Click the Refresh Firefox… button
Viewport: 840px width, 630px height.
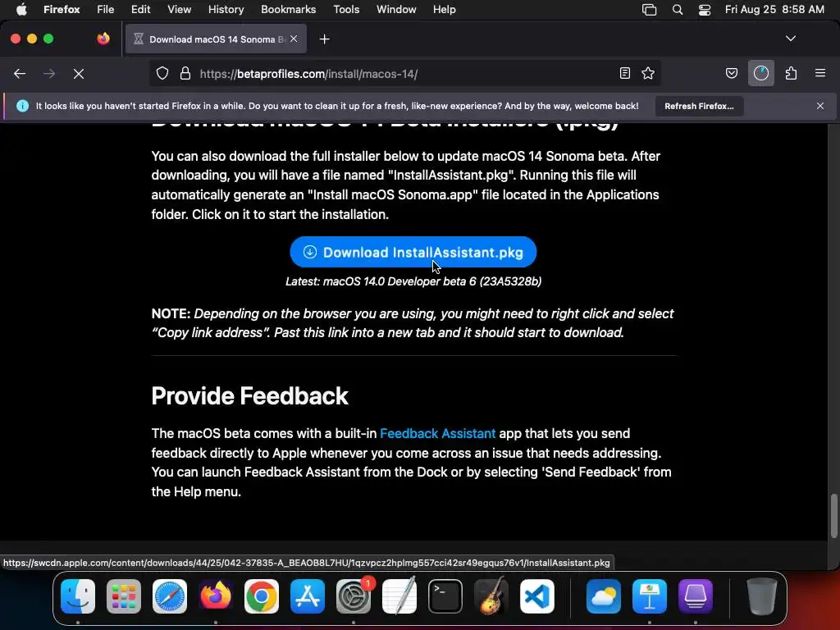(x=699, y=106)
